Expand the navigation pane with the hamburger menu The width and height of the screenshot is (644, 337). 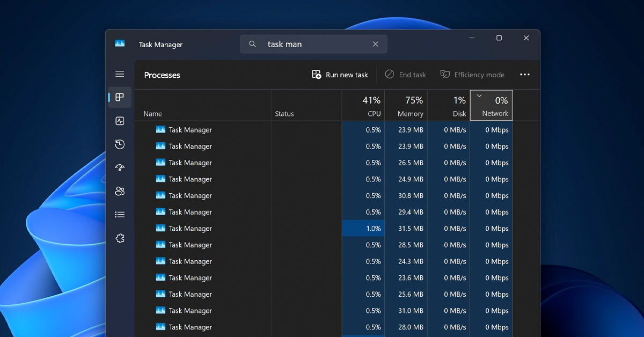(120, 74)
